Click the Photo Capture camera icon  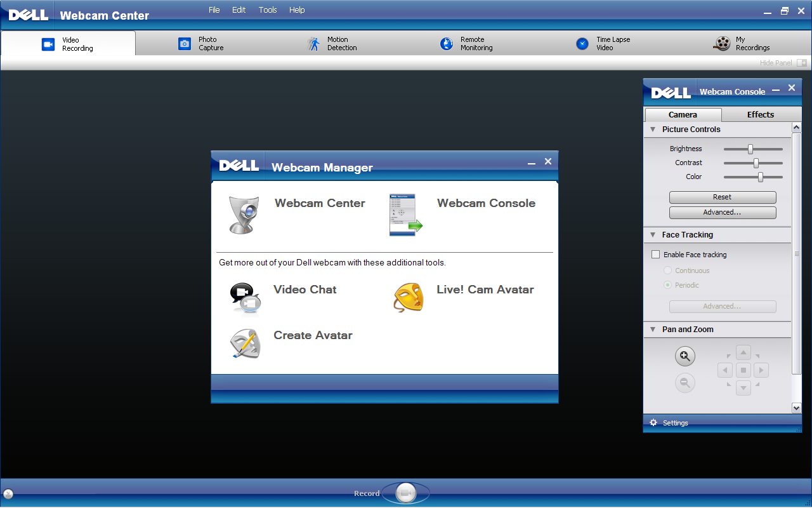pyautogui.click(x=185, y=44)
